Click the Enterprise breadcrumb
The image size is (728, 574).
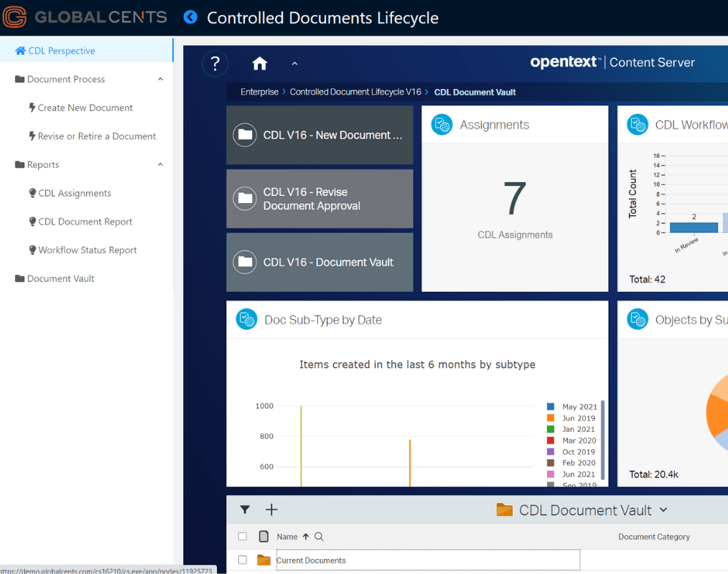pos(259,92)
